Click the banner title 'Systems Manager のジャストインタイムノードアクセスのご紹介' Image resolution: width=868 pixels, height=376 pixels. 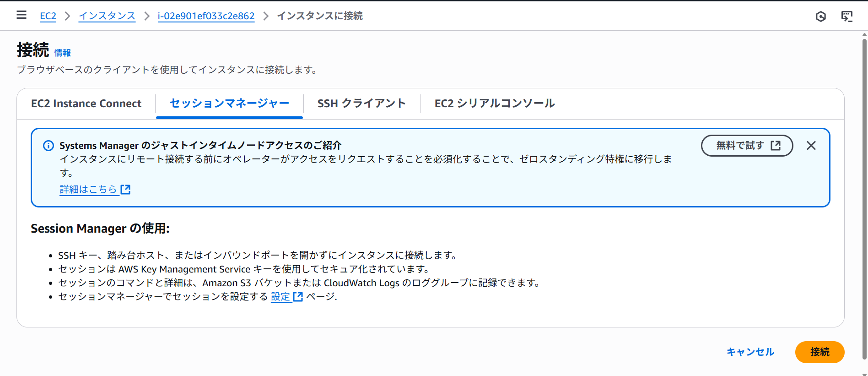(x=200, y=146)
